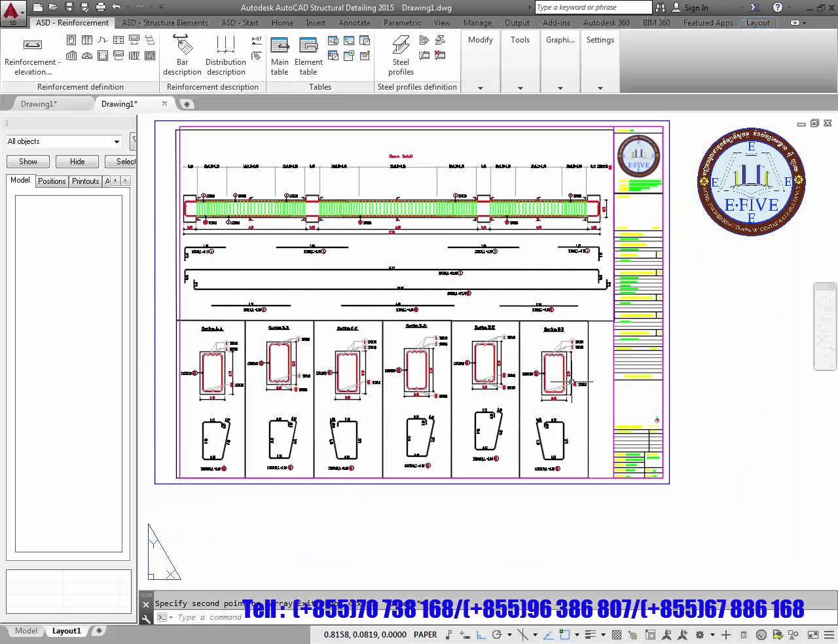Toggle snap mode in the status bar

pyautogui.click(x=448, y=634)
